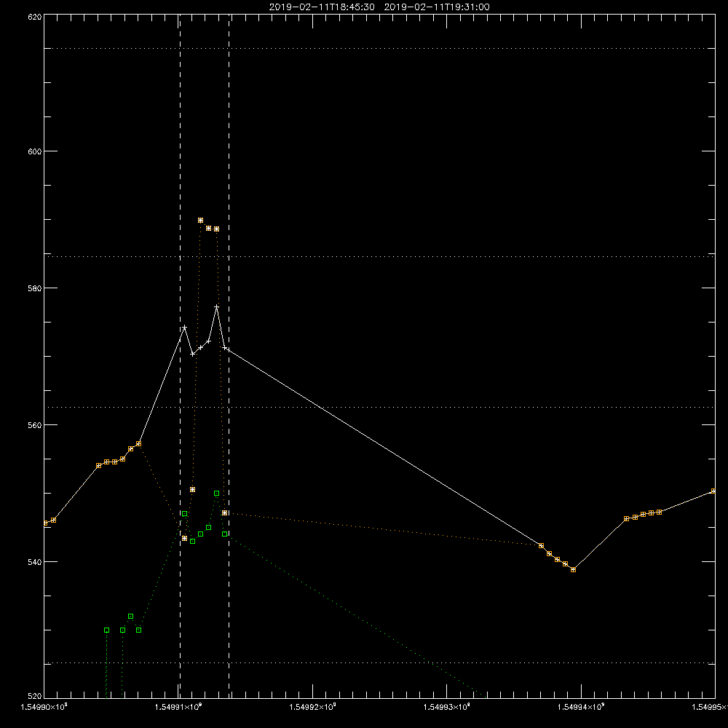The width and height of the screenshot is (728, 728).
Task: Click x-axis label 1.54992×10⁹
Action: pos(312,707)
